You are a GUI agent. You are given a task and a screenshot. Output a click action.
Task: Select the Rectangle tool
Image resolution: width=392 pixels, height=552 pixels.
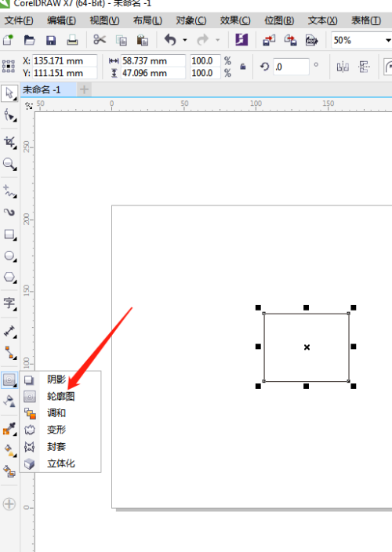(x=9, y=234)
